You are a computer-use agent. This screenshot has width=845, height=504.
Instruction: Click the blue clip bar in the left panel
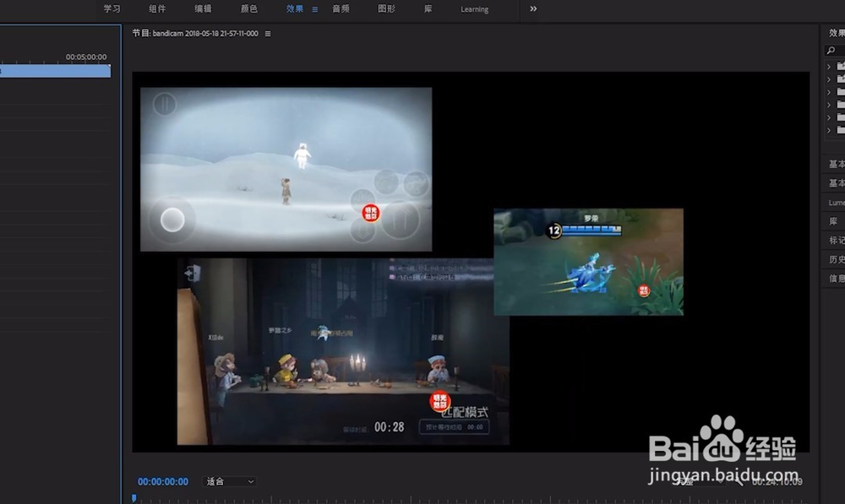(55, 71)
